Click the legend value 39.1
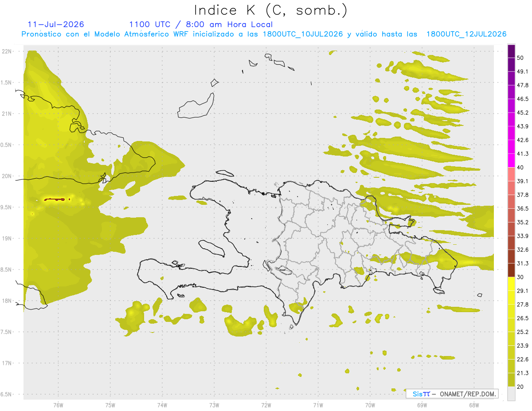This screenshot has width=532, height=411. [x=523, y=181]
